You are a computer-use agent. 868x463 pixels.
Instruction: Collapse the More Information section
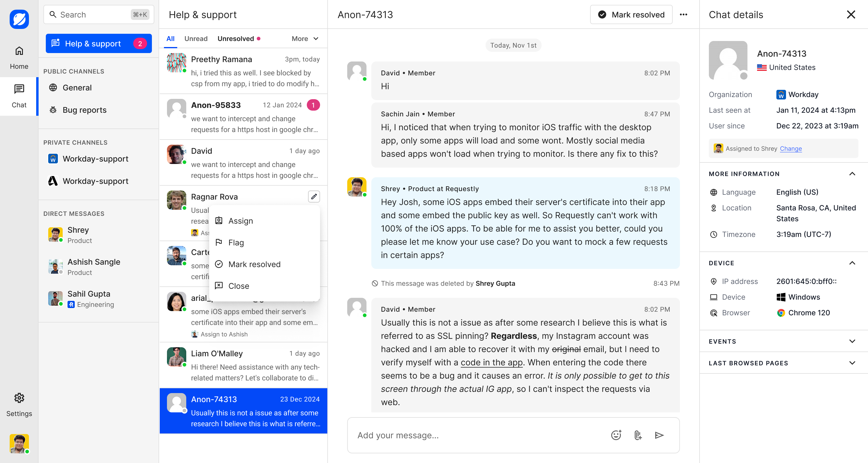point(852,174)
